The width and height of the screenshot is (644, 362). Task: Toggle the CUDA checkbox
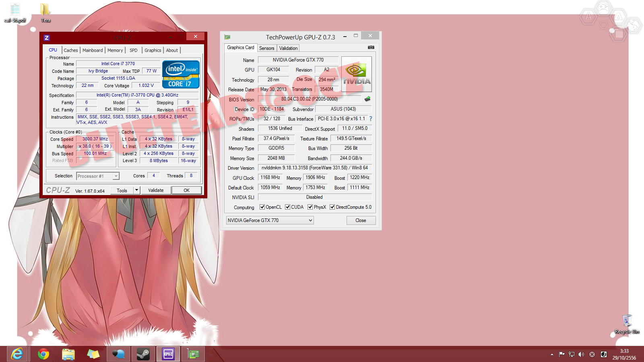[287, 207]
